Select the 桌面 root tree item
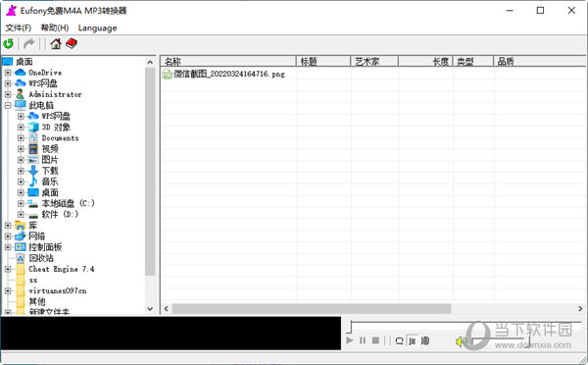Screen dimensions: 588x365 (24, 61)
